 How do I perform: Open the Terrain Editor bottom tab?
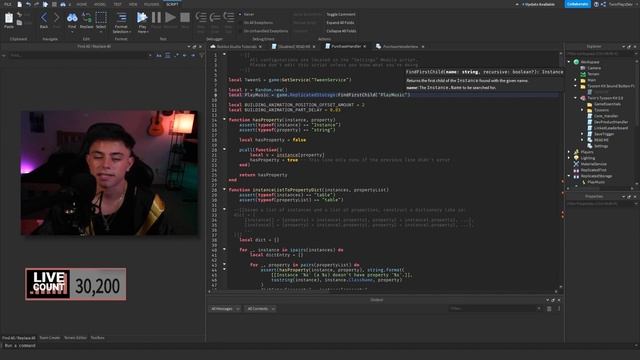[x=75, y=338]
